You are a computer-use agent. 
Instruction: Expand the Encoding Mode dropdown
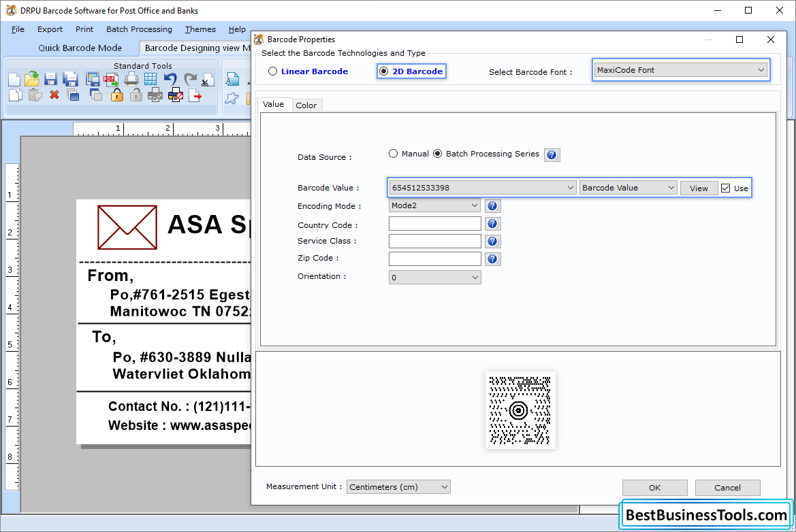[475, 205]
